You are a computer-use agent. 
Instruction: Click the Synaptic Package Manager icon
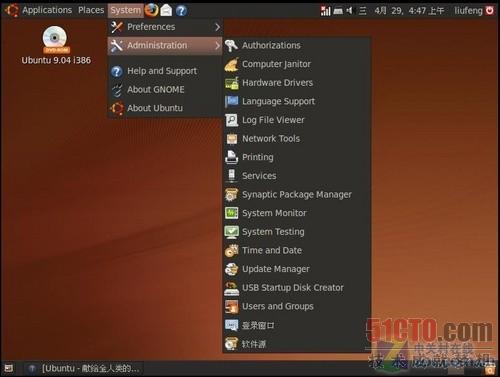231,195
